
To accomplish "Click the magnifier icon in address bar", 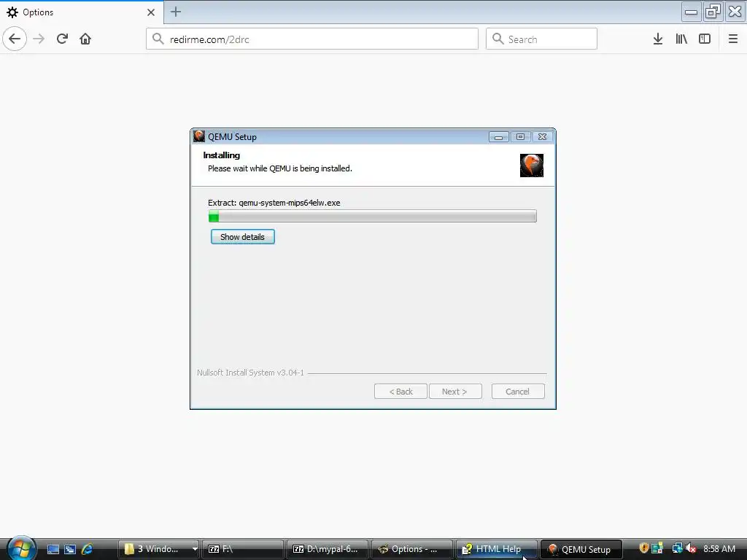I will [158, 39].
